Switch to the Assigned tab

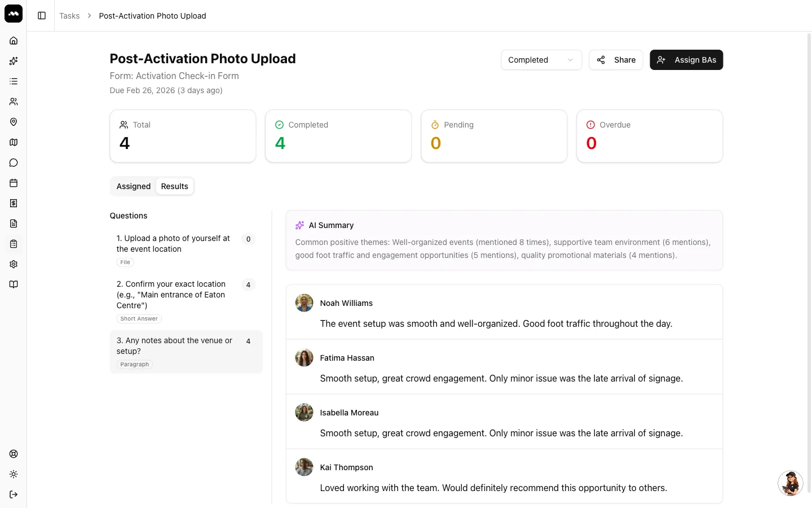[x=134, y=186]
